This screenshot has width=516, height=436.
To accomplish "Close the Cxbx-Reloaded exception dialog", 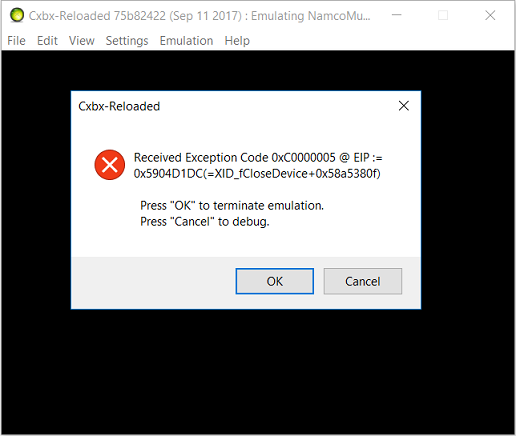I will (404, 106).
